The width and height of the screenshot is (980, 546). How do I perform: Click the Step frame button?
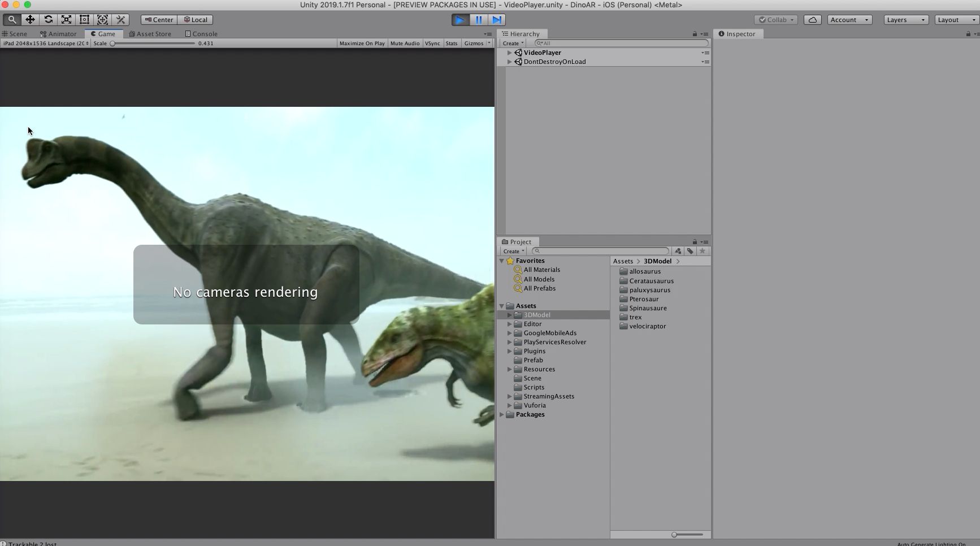497,20
